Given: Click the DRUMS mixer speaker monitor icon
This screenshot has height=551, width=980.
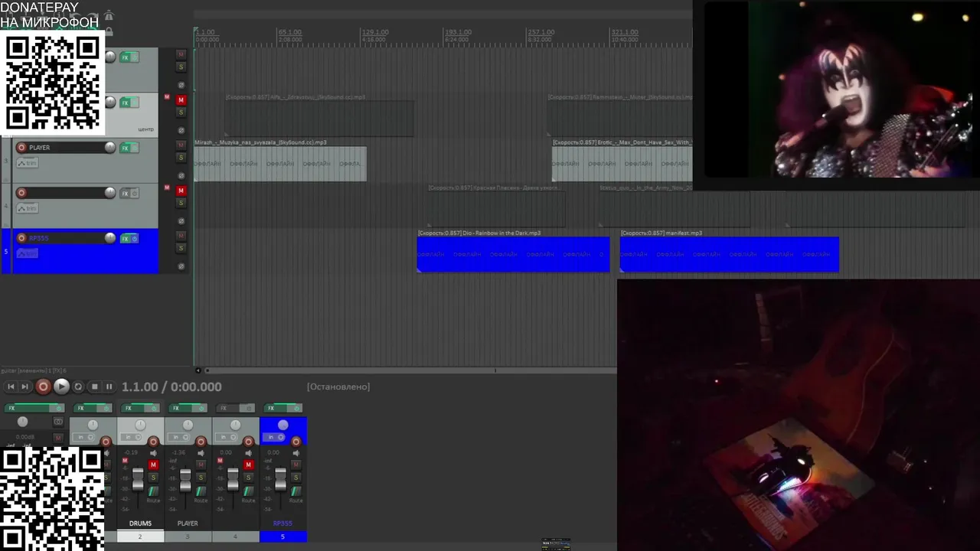Looking at the screenshot, I should [153, 453].
